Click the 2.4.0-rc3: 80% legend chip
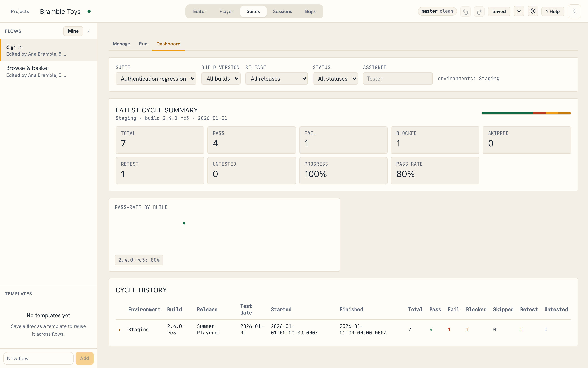 tap(139, 260)
